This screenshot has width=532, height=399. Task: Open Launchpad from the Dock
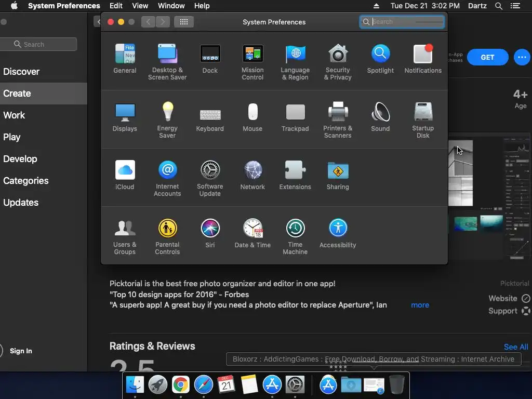click(x=158, y=384)
